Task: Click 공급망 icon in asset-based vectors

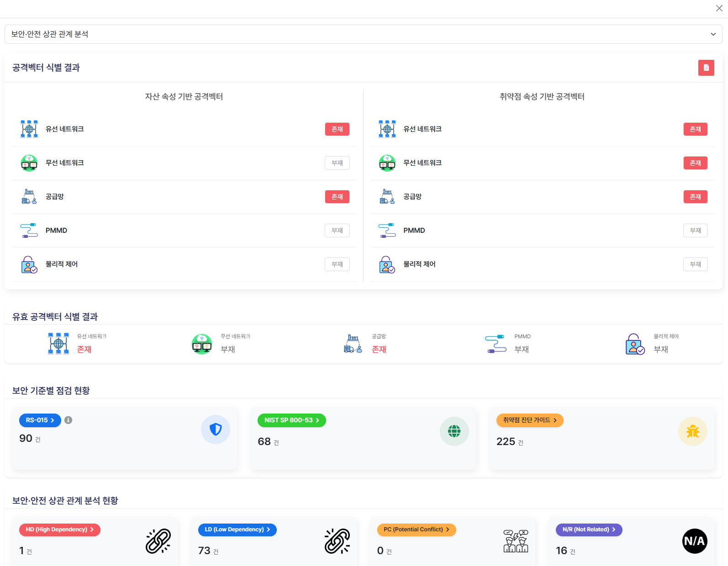Action: point(29,197)
